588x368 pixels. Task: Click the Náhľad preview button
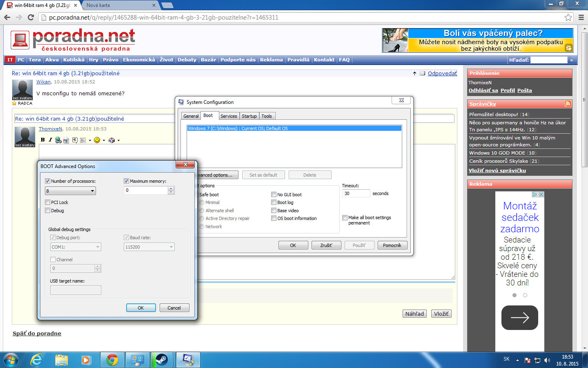click(x=414, y=314)
